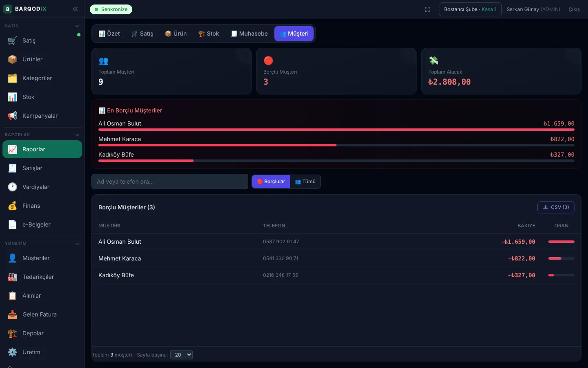Switch to the Muhasebe tab
The height and width of the screenshot is (368, 588).
249,34
